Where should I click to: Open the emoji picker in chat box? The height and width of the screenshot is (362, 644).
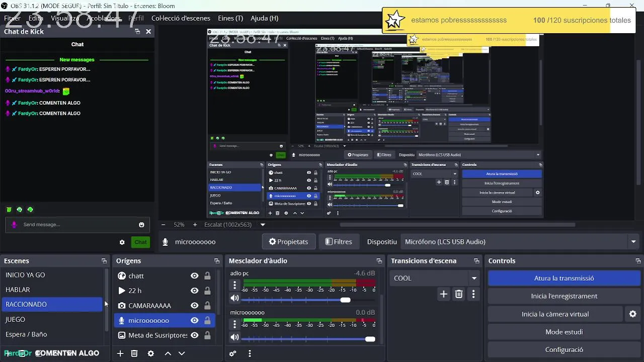141,225
